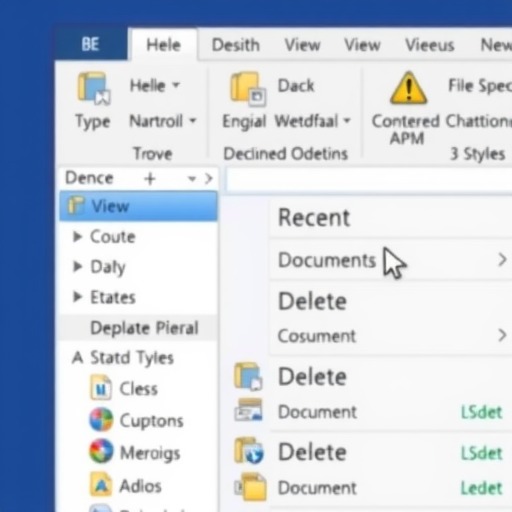Image resolution: width=512 pixels, height=512 pixels.
Task: Click globe folder icon beside Delete LSdet
Action: click(x=249, y=451)
